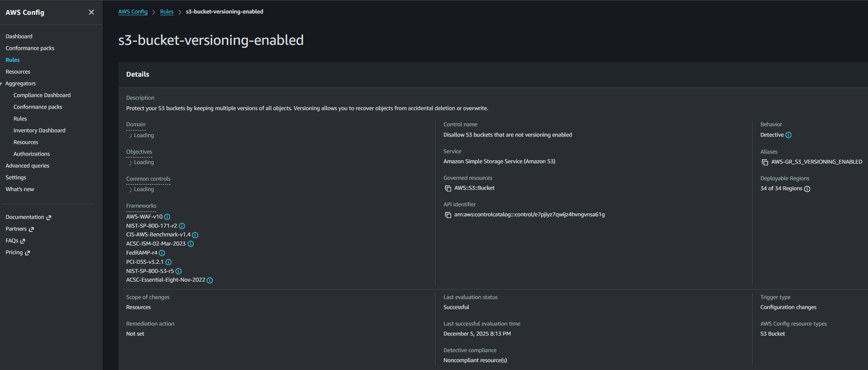Open info icon next to AWS-WAF-v10
The height and width of the screenshot is (370, 868).
point(167,217)
